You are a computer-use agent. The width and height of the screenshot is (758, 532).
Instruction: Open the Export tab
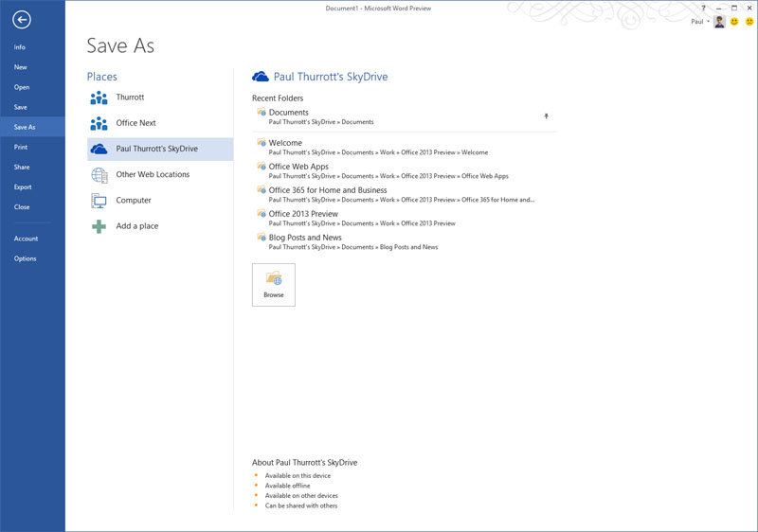click(23, 187)
